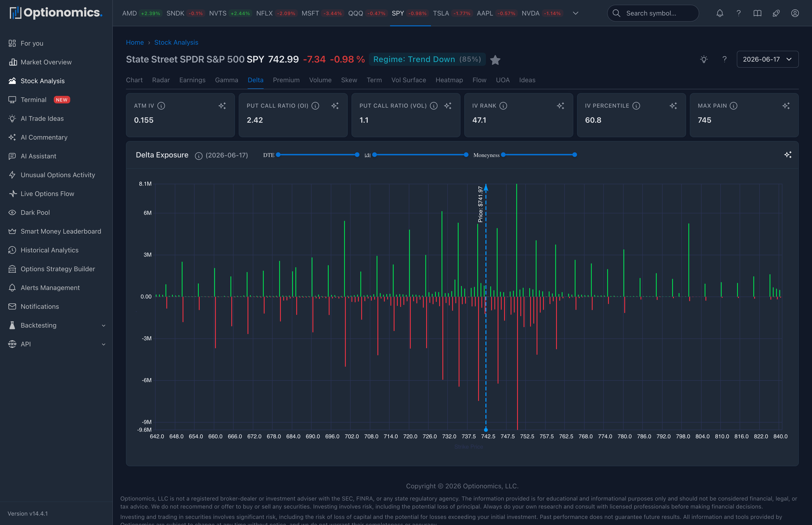Click the Optionomics logo

pos(56,13)
